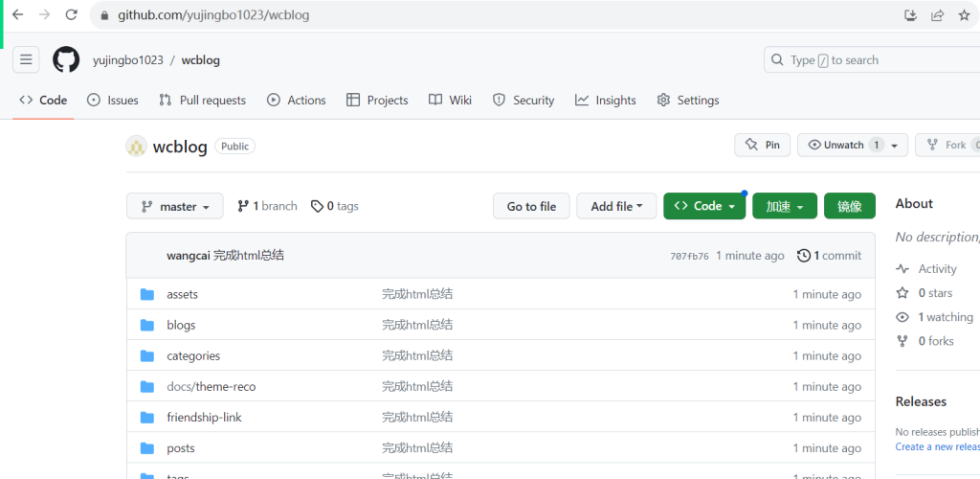Click the branch icon next to 1 branch
This screenshot has height=479, width=980.
243,206
